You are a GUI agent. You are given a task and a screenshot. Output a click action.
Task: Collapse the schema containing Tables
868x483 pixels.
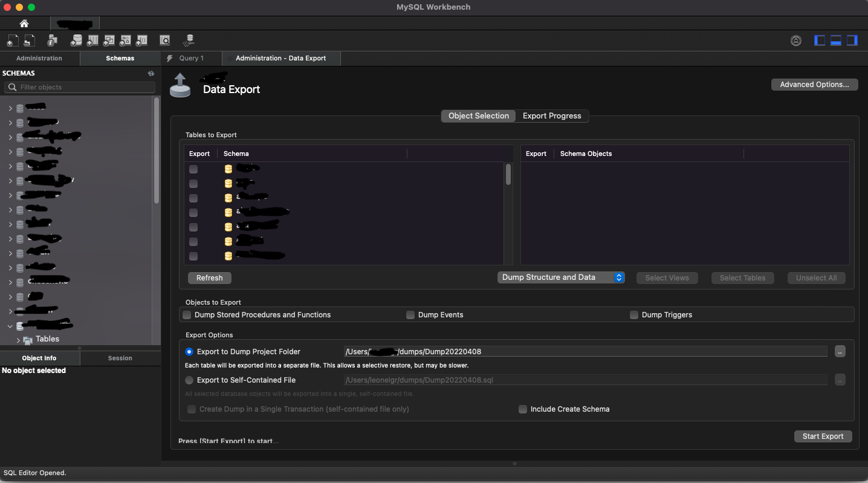pyautogui.click(x=10, y=326)
